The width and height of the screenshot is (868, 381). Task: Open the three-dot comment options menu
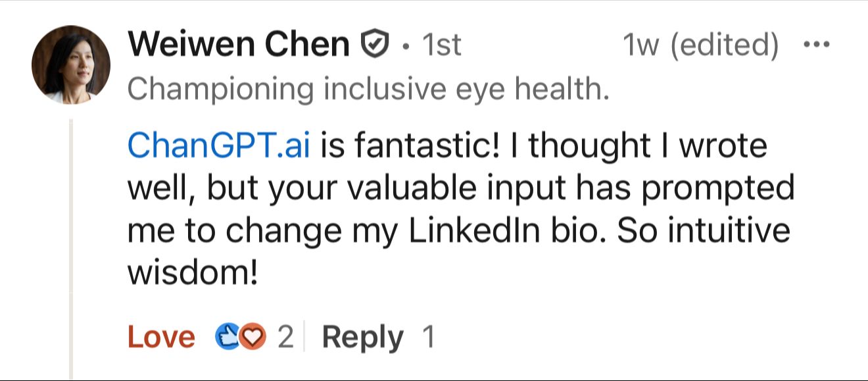pyautogui.click(x=817, y=46)
